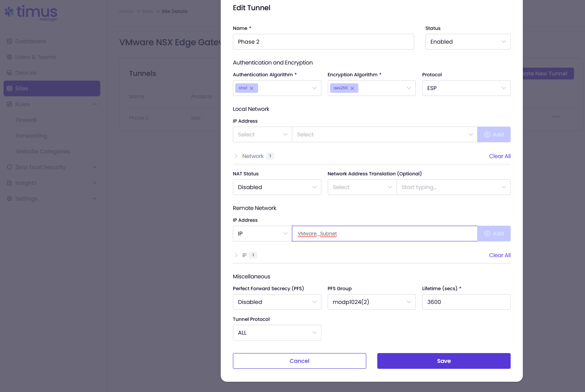Click the Users & Teams sidebar icon
Screen dimensions: 585x392
9,57
